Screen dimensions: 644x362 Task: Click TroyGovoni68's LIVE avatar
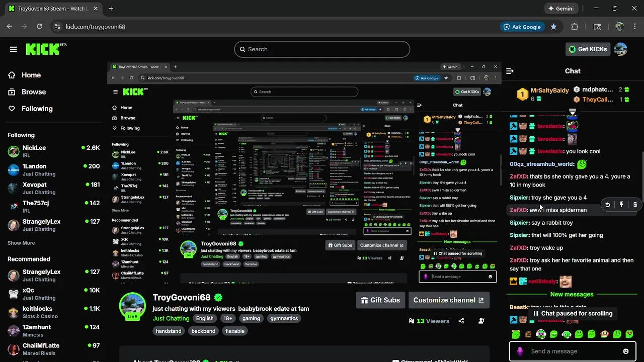(x=132, y=306)
